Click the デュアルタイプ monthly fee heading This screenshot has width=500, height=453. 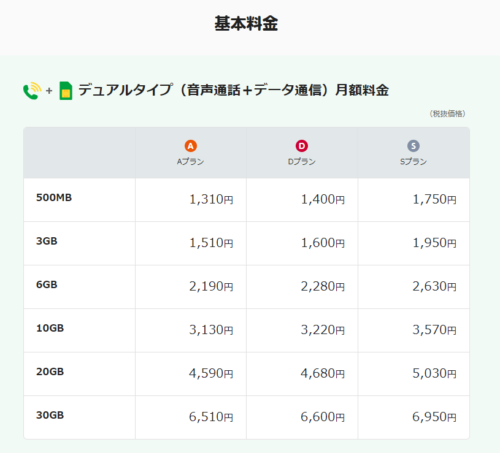click(x=234, y=90)
